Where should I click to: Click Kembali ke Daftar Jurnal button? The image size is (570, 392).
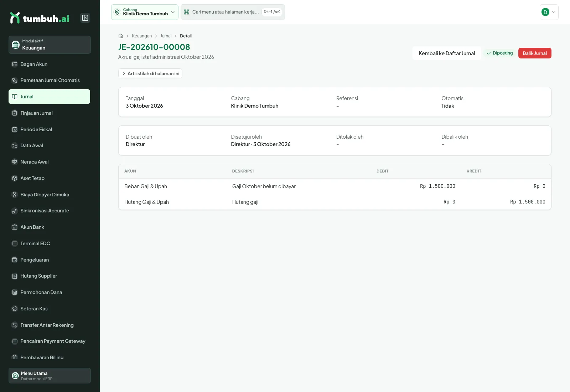(x=447, y=53)
